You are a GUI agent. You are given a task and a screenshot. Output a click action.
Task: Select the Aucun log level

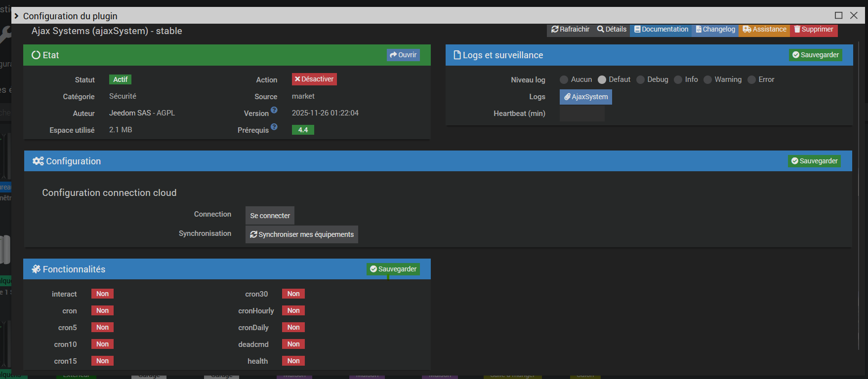(x=564, y=80)
